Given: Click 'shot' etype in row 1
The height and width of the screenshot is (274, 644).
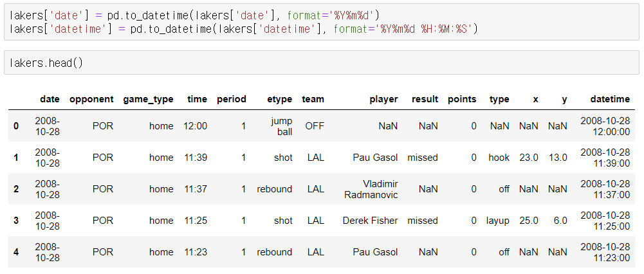Looking at the screenshot, I should tap(283, 158).
